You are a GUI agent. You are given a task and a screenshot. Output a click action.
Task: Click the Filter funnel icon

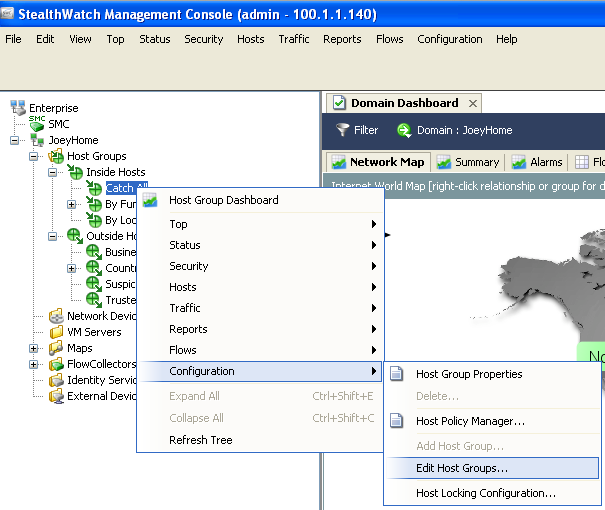[x=343, y=130]
